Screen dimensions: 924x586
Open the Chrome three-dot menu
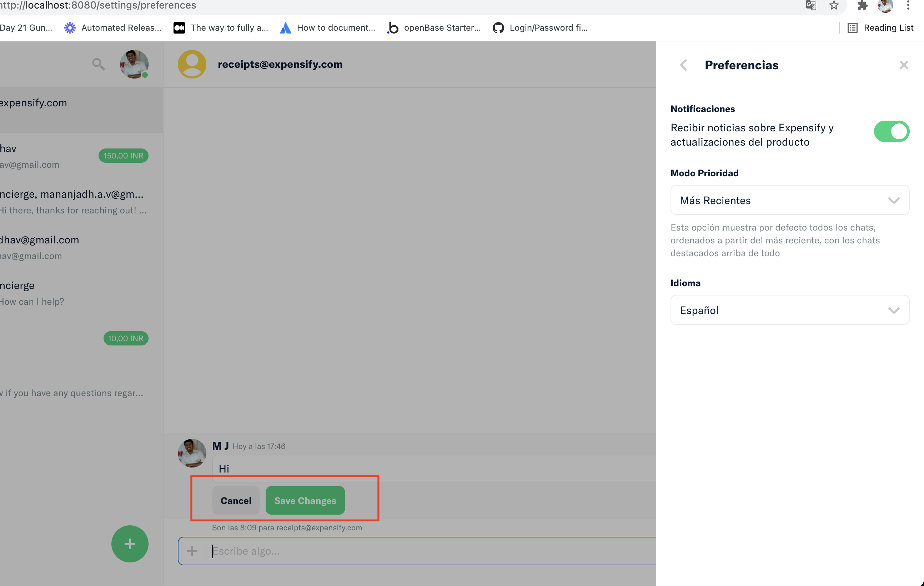click(x=908, y=5)
